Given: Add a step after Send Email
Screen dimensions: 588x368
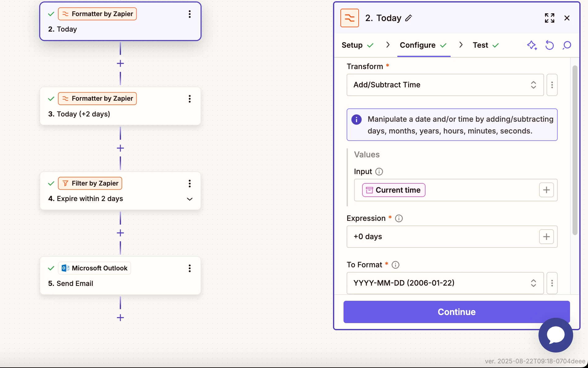Looking at the screenshot, I should point(120,318).
